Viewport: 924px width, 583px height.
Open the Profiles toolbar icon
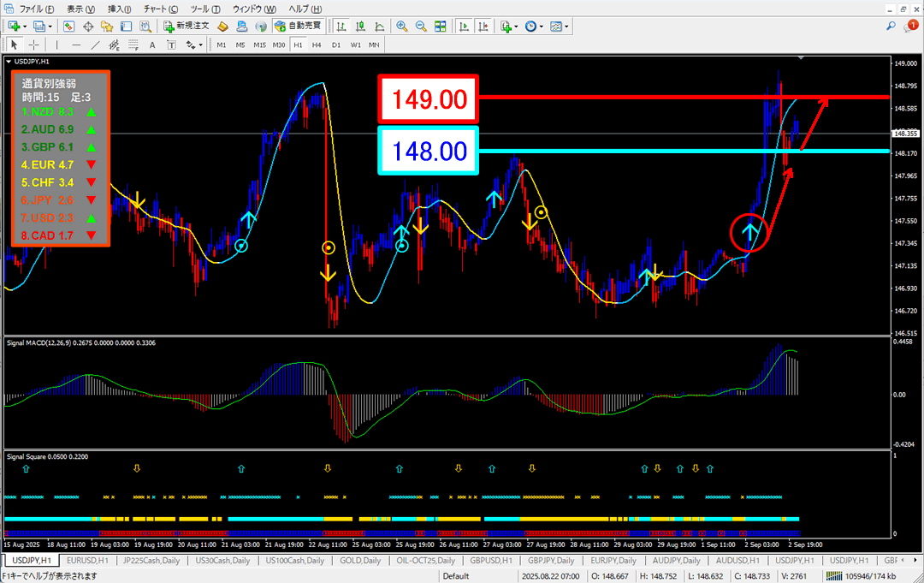pos(38,27)
